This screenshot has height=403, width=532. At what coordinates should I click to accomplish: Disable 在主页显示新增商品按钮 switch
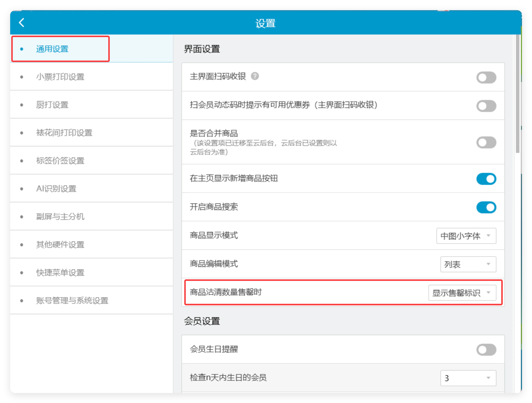pos(486,179)
